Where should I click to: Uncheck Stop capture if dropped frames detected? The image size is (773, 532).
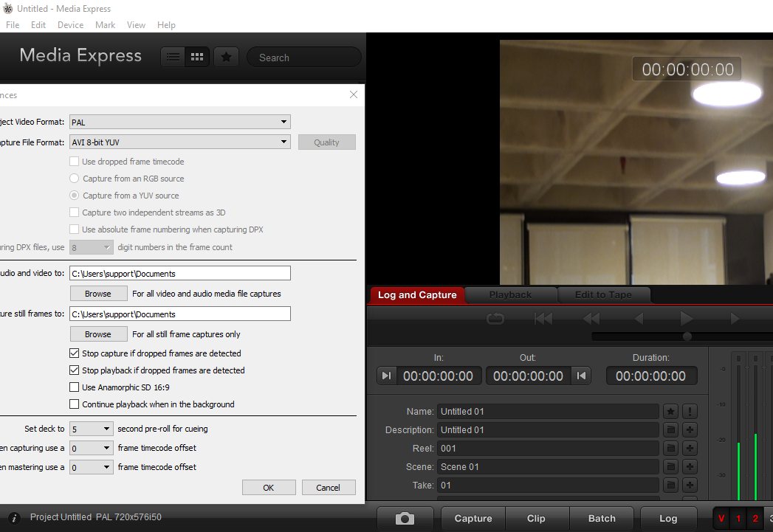coord(74,353)
